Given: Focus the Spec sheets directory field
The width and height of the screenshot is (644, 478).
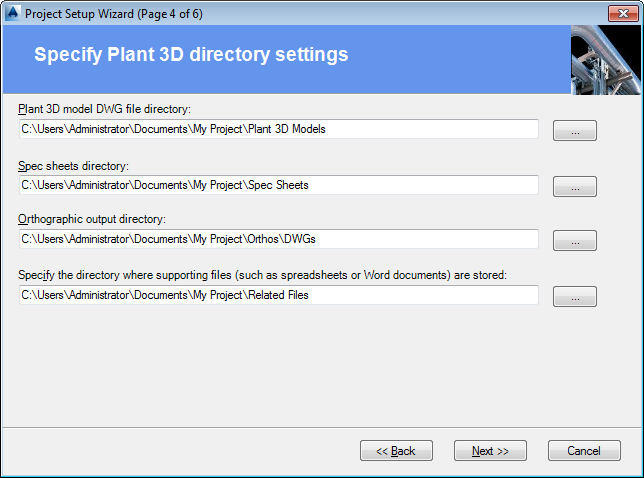Looking at the screenshot, I should tap(278, 185).
